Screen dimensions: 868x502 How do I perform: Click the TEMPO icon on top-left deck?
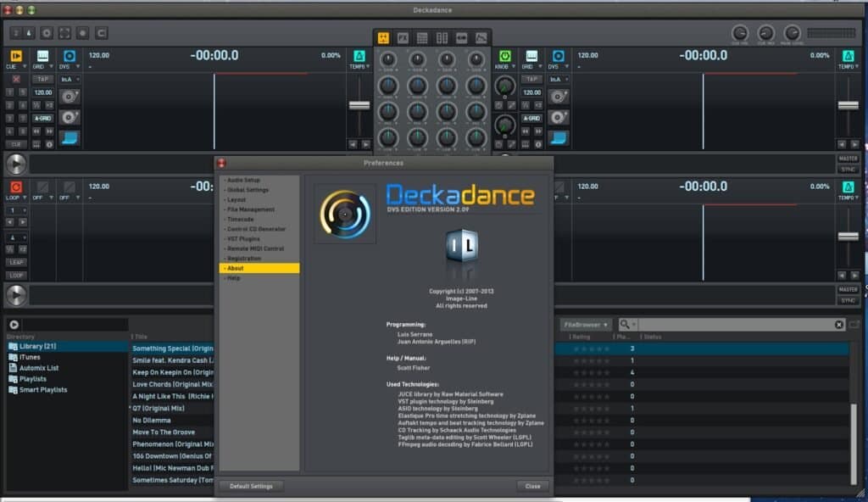[359, 55]
